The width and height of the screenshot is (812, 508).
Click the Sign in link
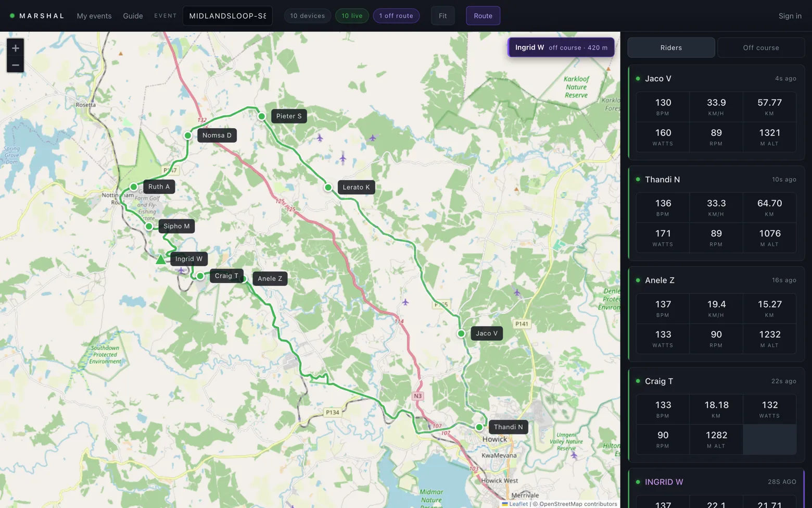pyautogui.click(x=790, y=16)
